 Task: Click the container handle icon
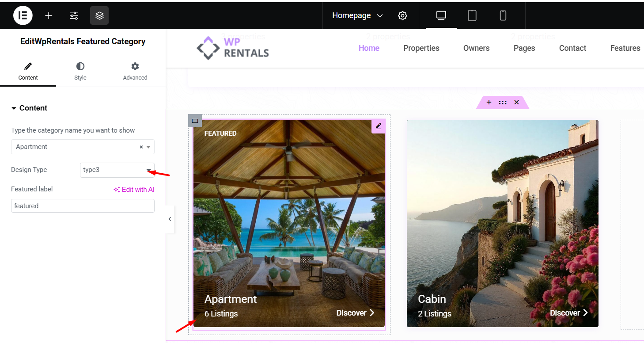(x=195, y=121)
